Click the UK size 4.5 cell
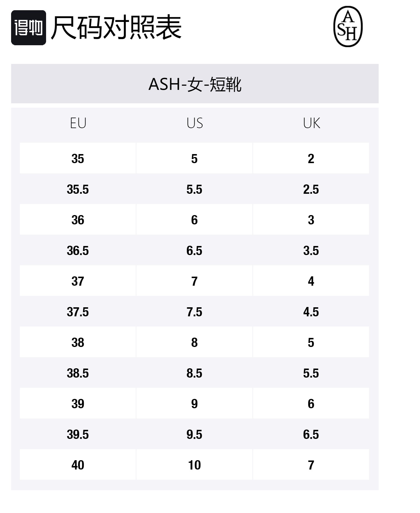This screenshot has height=513, width=420. pyautogui.click(x=311, y=312)
